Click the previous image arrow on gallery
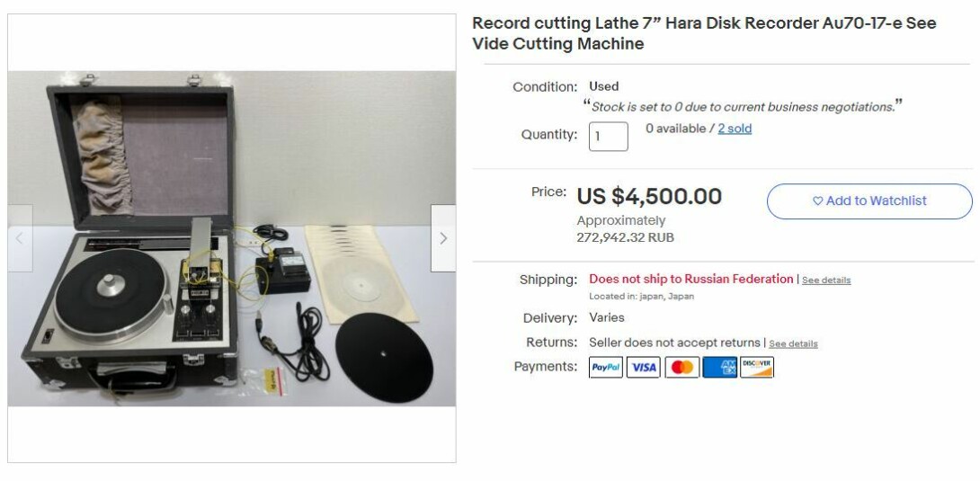 pos(20,238)
